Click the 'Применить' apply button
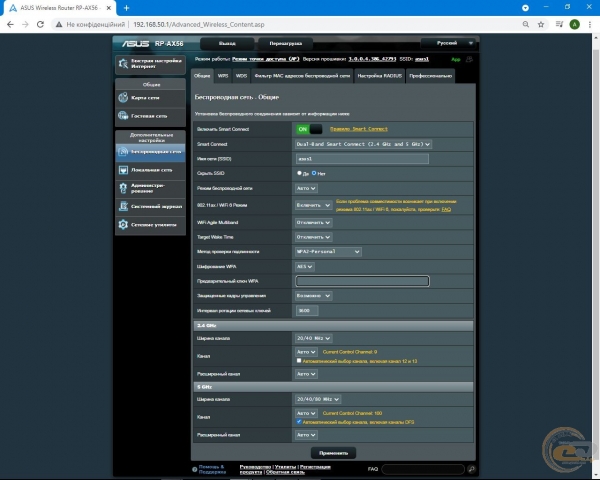Image resolution: width=600 pixels, height=480 pixels. pyautogui.click(x=333, y=453)
